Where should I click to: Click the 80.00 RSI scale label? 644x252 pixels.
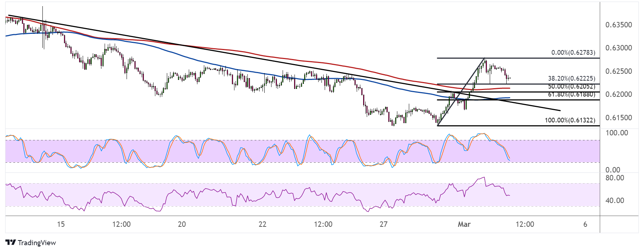(615, 178)
